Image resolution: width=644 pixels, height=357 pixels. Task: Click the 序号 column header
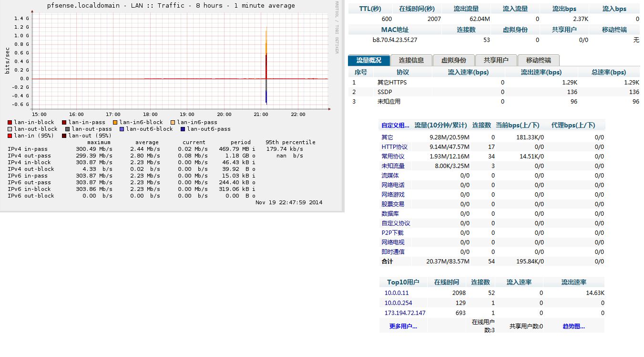pyautogui.click(x=361, y=73)
